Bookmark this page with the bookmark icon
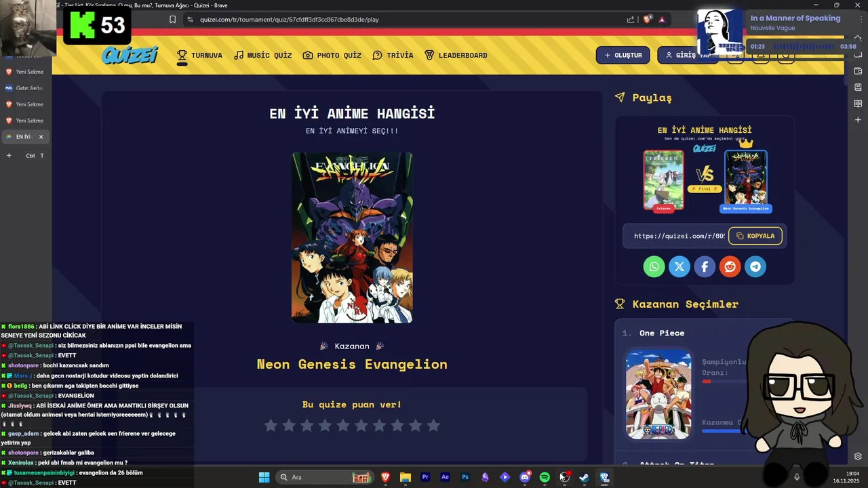 click(173, 20)
